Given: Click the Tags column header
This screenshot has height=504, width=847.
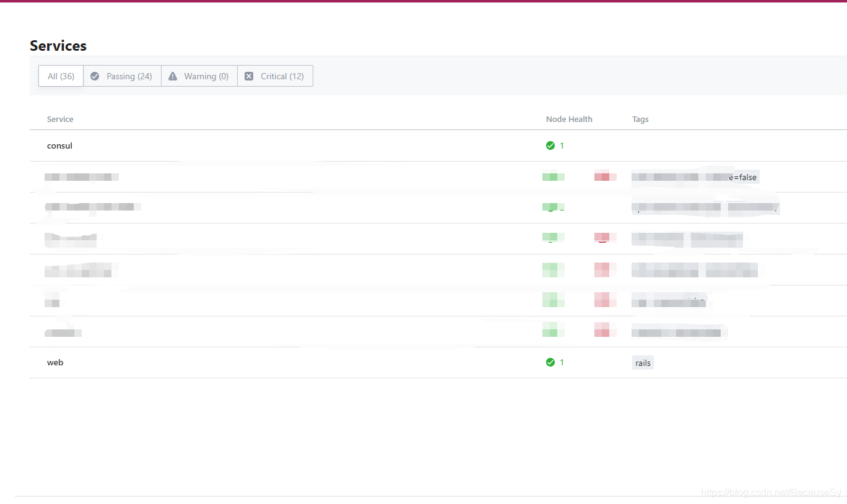Looking at the screenshot, I should (x=640, y=119).
